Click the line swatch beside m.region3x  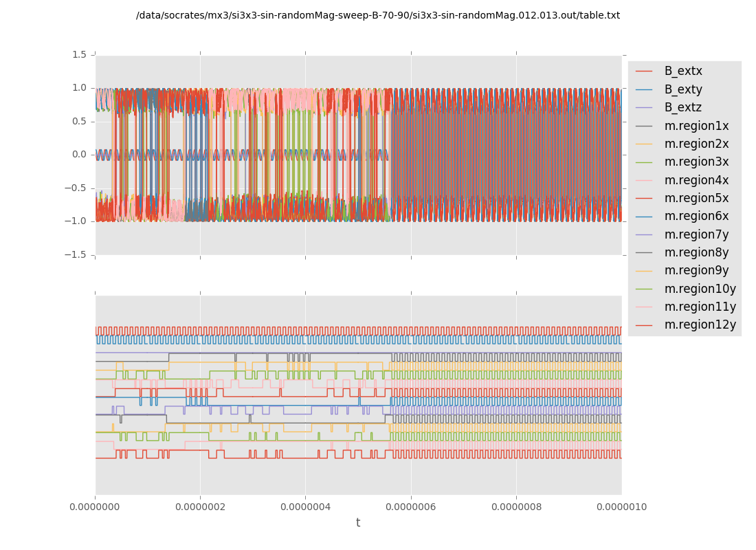(x=644, y=162)
